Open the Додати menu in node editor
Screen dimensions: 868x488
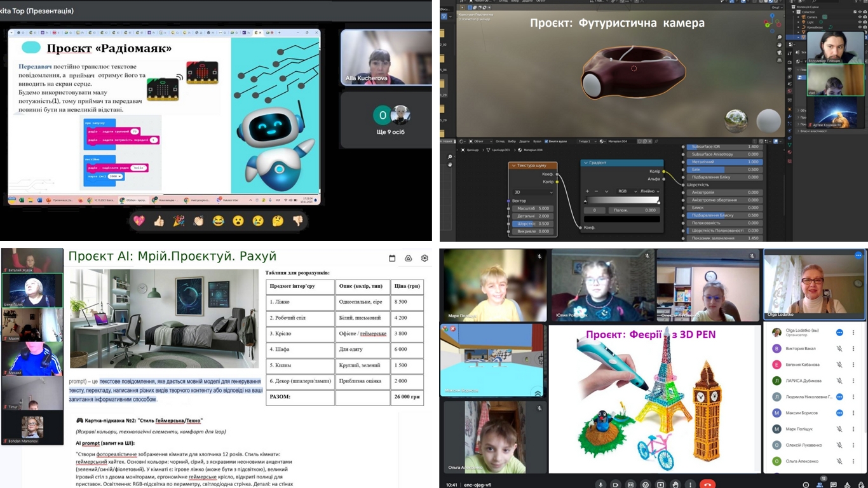(x=524, y=141)
